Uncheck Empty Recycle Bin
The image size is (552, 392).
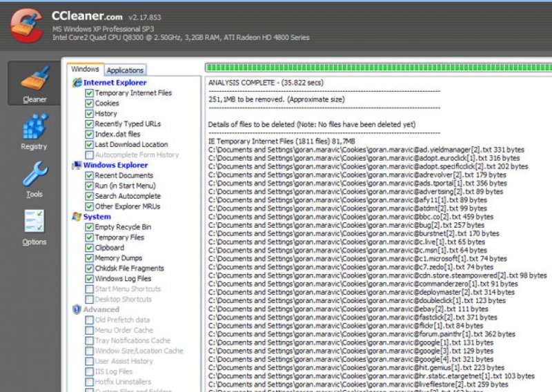[x=90, y=227]
